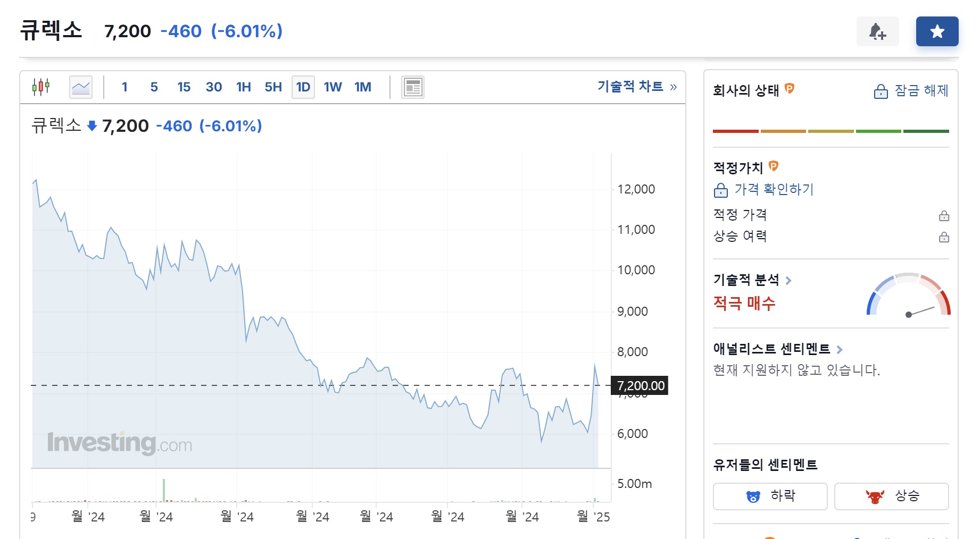The height and width of the screenshot is (539, 980).
Task: Switch to area line chart type
Action: point(81,87)
